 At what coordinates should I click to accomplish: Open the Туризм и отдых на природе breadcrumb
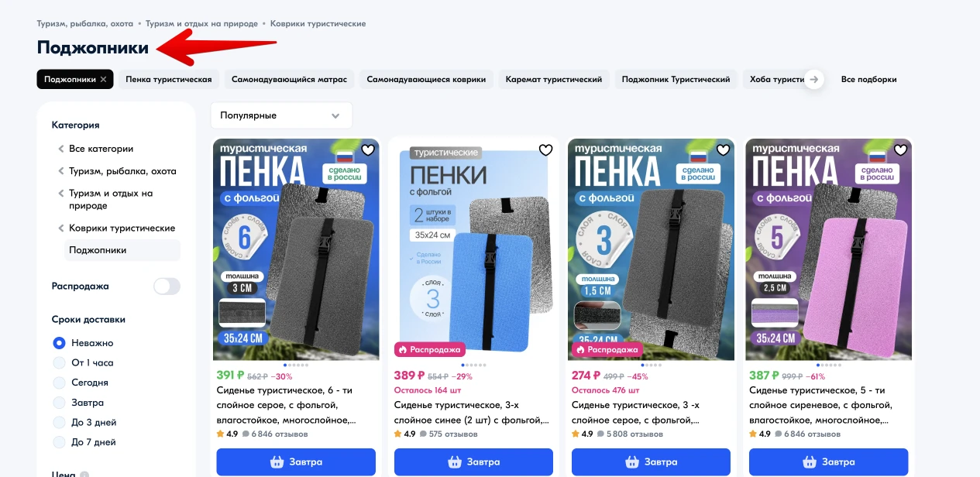(x=201, y=24)
